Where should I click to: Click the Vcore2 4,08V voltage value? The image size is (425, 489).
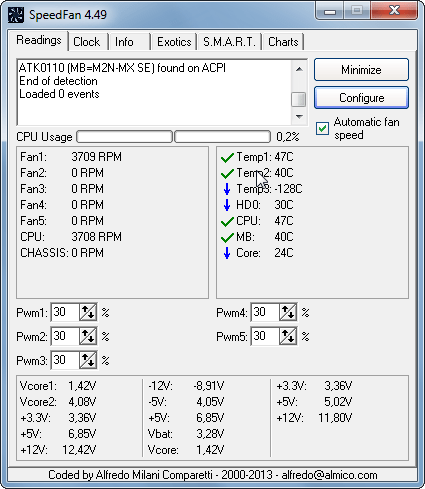pos(82,402)
